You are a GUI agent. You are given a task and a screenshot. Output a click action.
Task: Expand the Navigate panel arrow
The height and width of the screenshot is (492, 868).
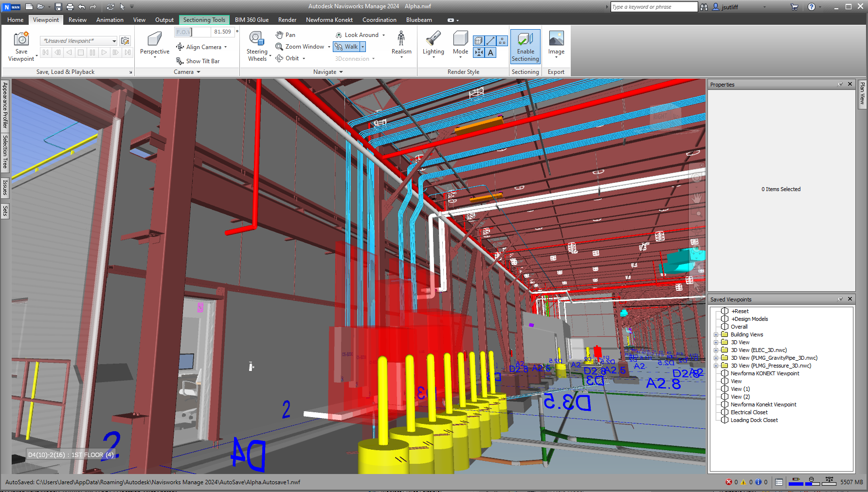click(341, 72)
